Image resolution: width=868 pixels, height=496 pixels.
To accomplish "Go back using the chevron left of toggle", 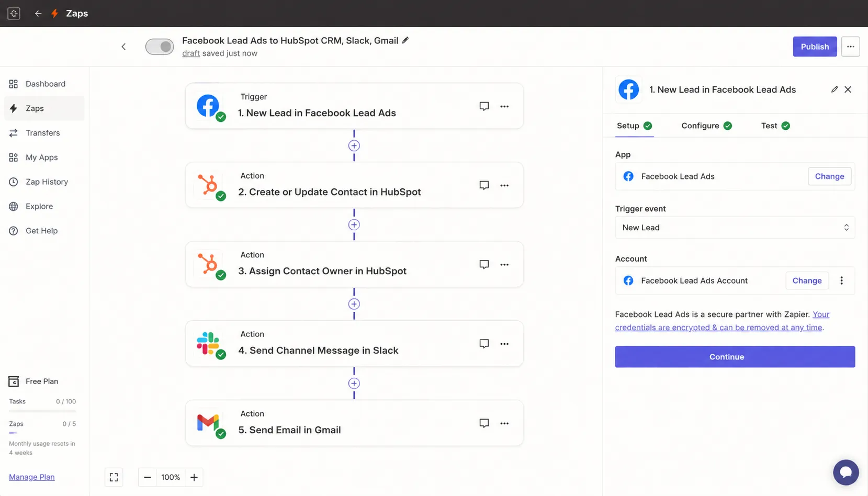I will [x=123, y=47].
